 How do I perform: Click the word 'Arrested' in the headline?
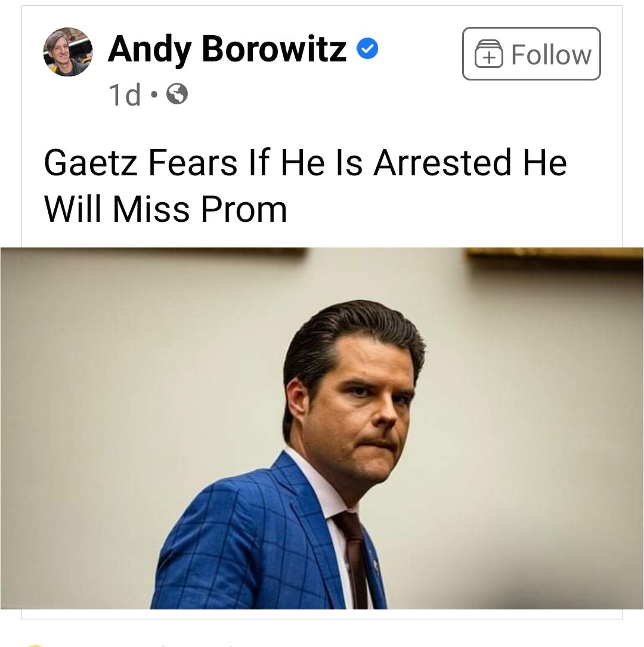click(x=442, y=162)
